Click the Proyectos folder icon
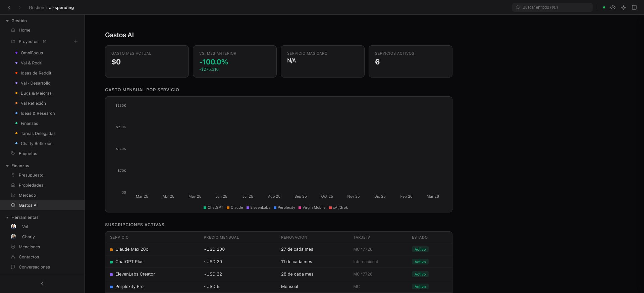The height and width of the screenshot is (293, 644). click(13, 42)
